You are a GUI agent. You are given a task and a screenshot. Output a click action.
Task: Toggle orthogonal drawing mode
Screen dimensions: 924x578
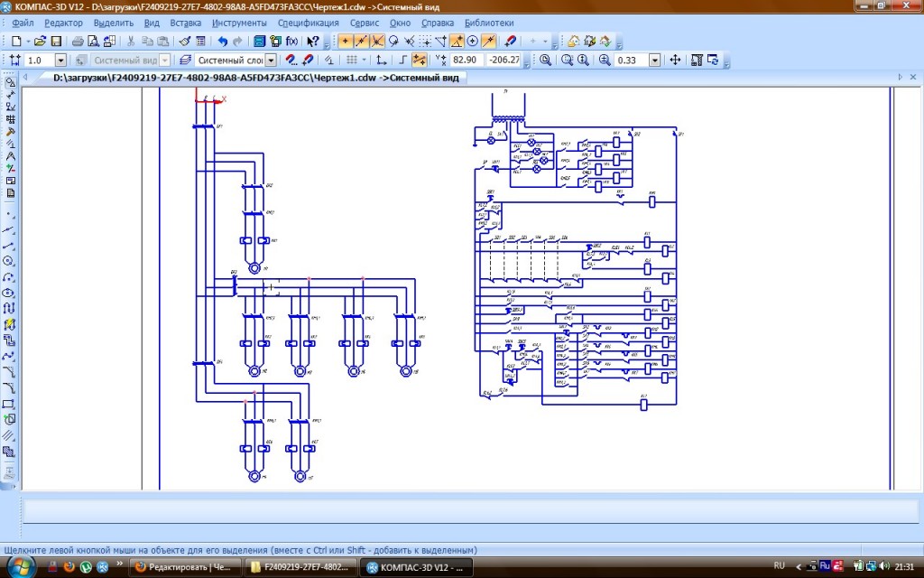coord(403,60)
